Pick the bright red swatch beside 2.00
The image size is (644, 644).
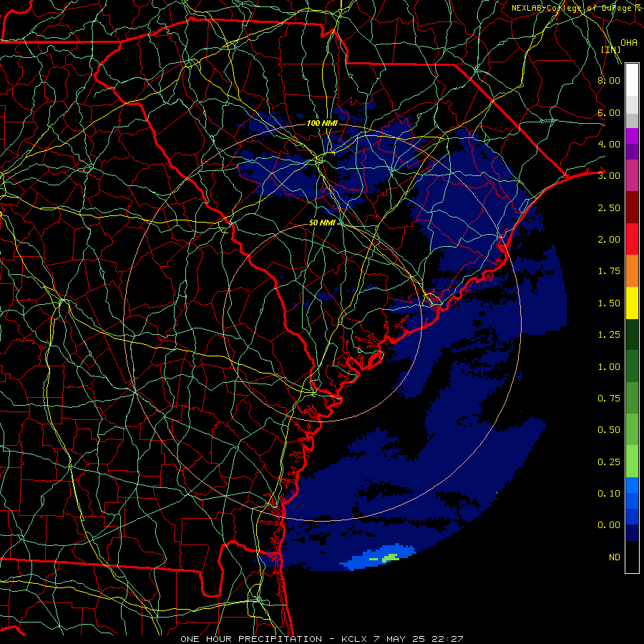[x=632, y=239]
